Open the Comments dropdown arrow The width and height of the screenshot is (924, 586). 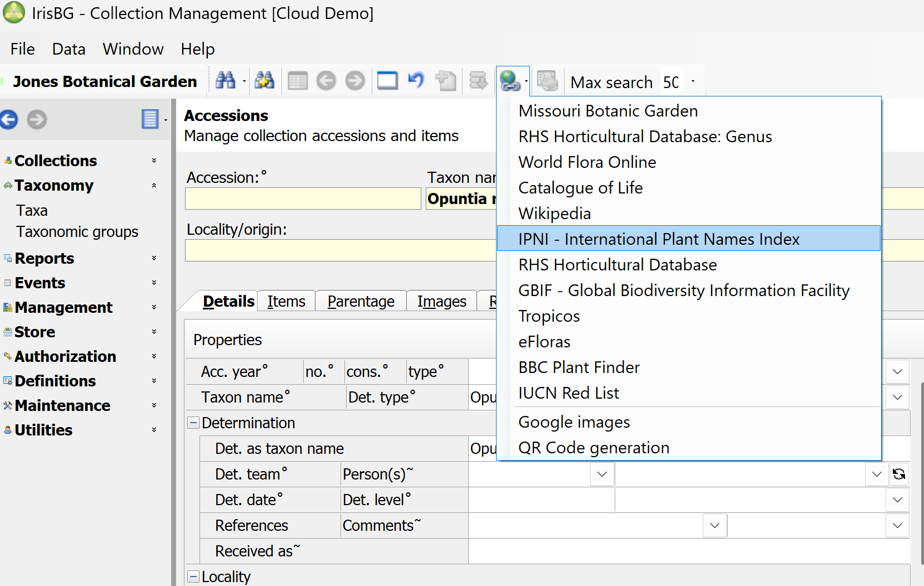point(897,525)
